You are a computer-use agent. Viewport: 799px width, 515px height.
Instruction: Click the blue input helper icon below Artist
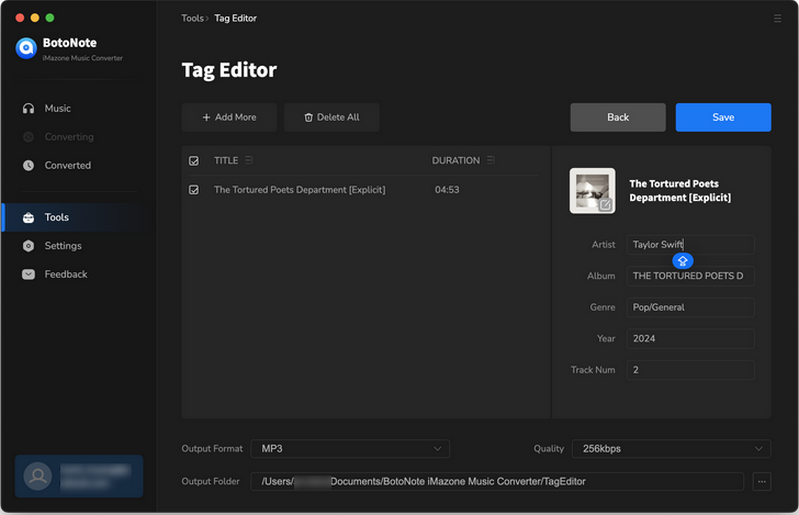tap(683, 261)
